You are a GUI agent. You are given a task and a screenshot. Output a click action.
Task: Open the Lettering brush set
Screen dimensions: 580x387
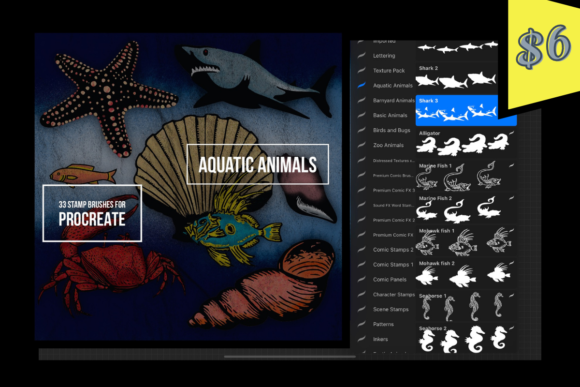click(x=384, y=56)
